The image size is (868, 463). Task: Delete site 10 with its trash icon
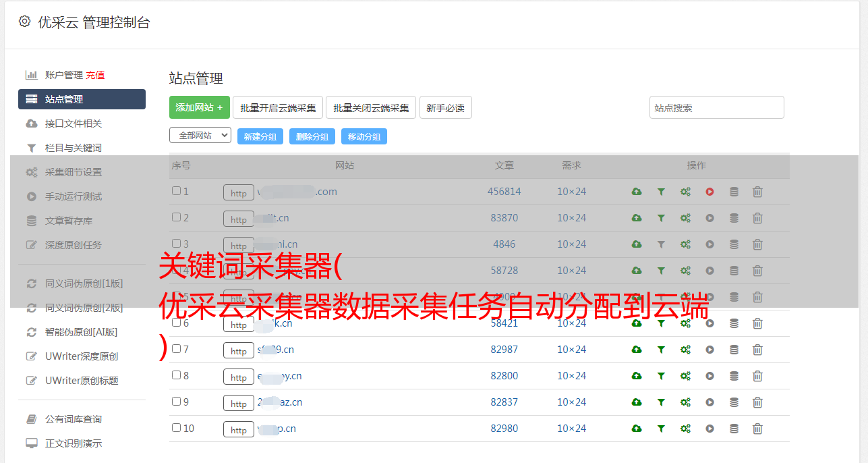coord(757,429)
